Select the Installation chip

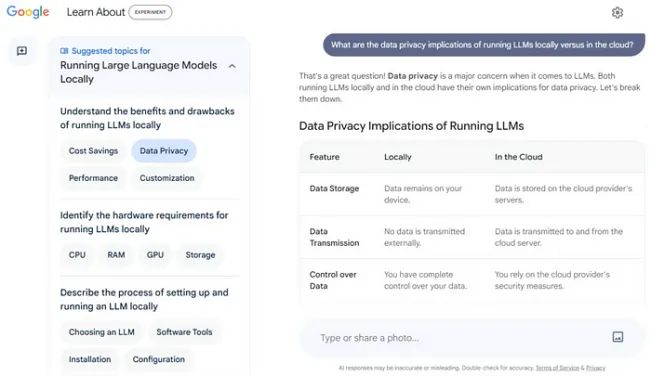pyautogui.click(x=90, y=359)
